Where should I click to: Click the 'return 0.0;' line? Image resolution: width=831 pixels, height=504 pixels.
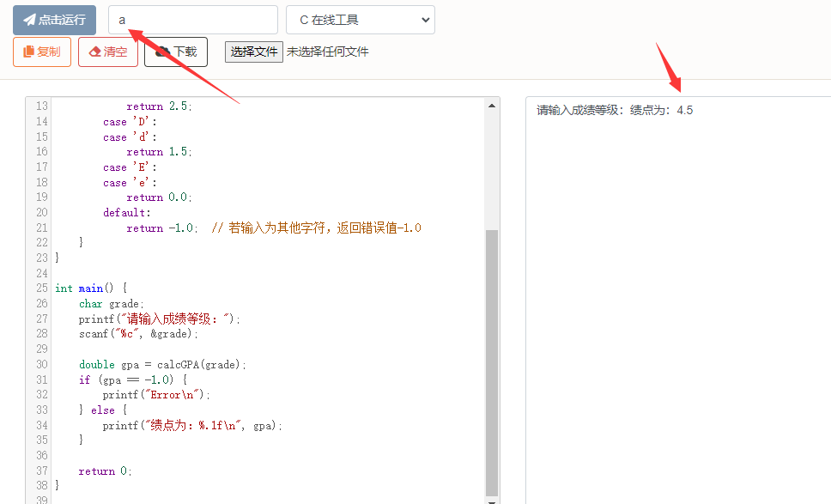tap(159, 197)
